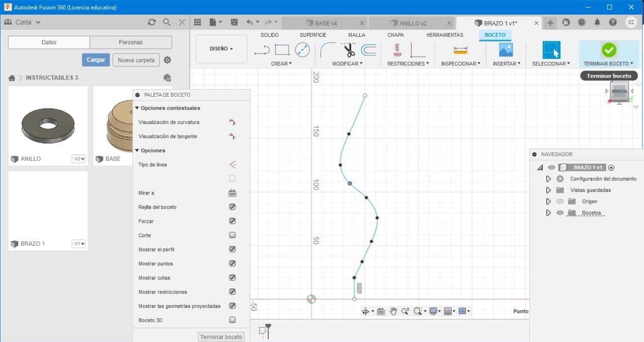Open Viewports layout icon
This screenshot has width=644, height=342.
point(463,311)
